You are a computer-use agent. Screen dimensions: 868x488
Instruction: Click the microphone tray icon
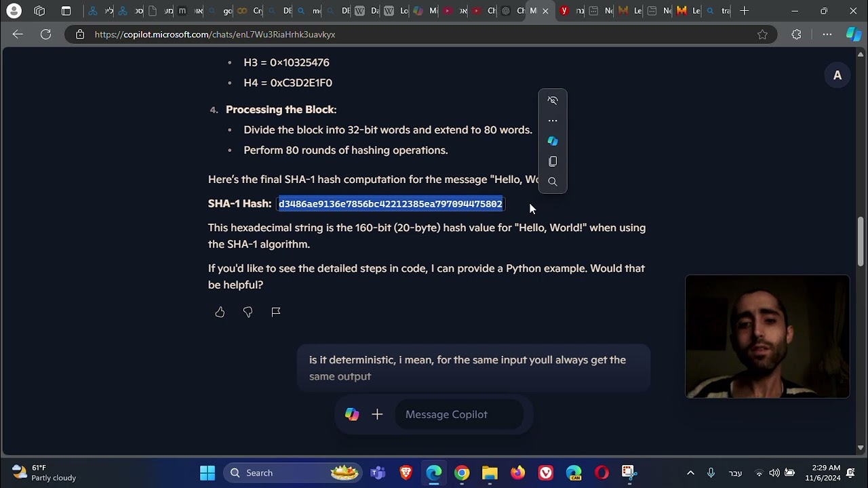711,473
